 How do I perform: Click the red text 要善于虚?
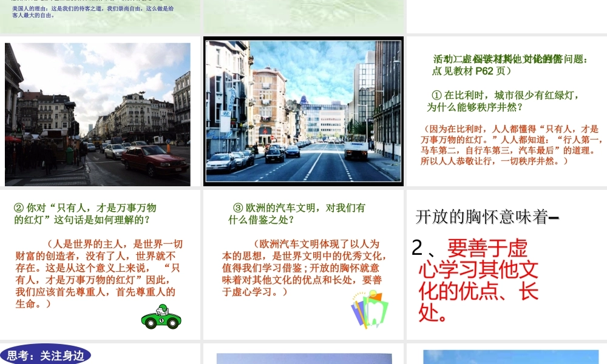click(x=487, y=248)
